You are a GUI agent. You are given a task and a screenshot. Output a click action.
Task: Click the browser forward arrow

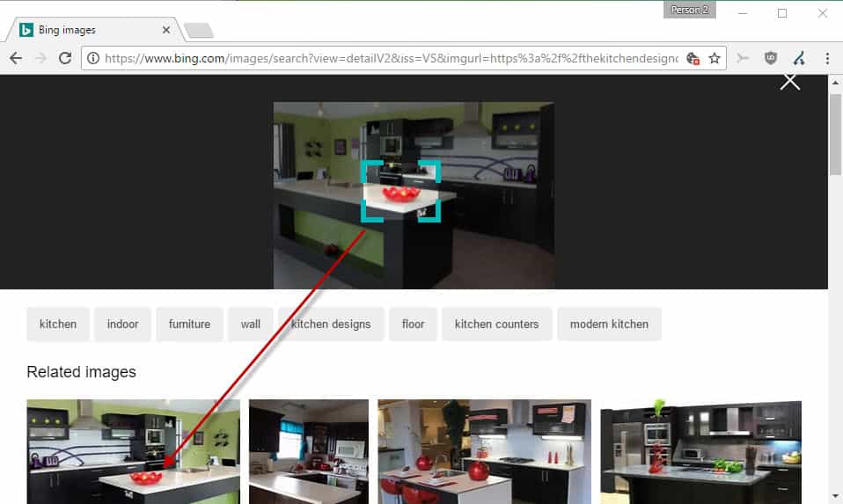coord(40,58)
